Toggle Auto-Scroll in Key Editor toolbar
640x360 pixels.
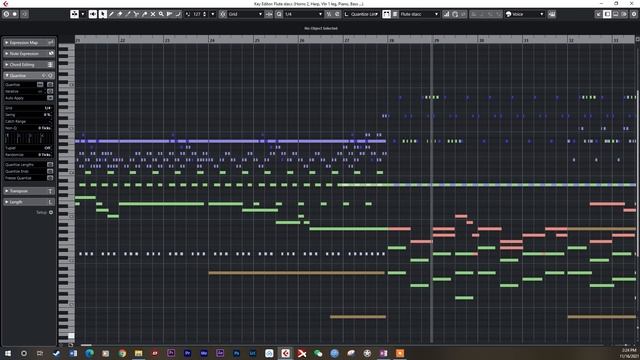(74, 14)
